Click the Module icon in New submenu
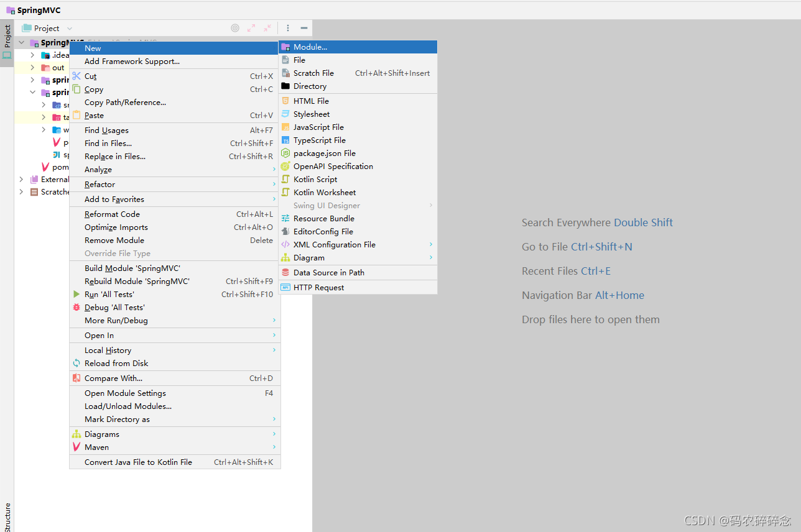 pyautogui.click(x=285, y=47)
